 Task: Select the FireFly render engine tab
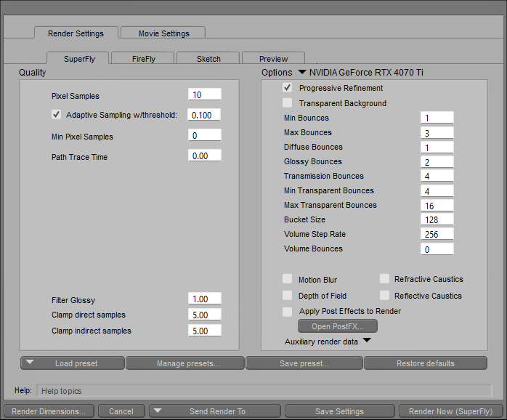143,59
